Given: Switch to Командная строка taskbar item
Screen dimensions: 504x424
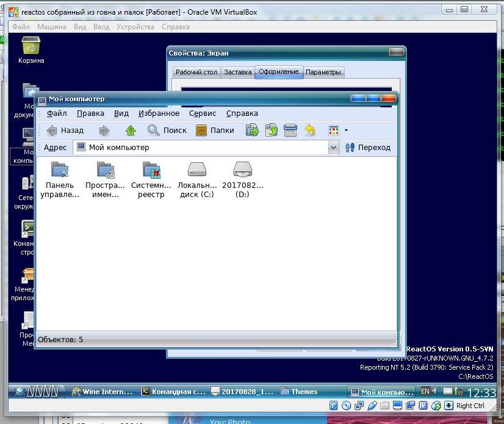Looking at the screenshot, I should click(174, 392).
